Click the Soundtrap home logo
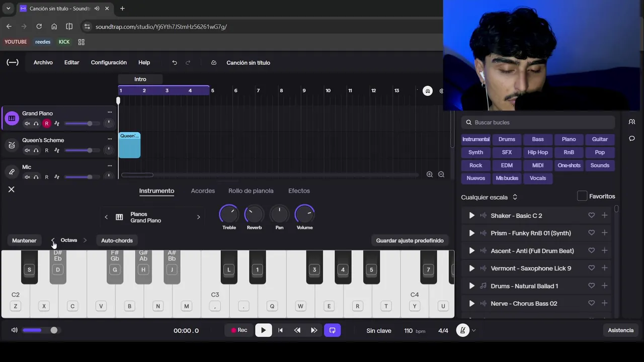Screen dimensions: 644x362 tap(13, 62)
